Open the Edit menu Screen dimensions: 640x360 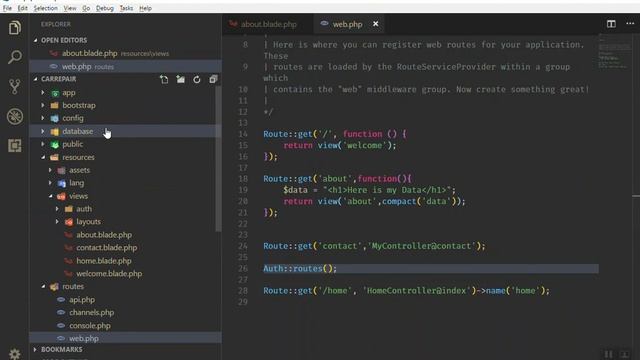click(22, 8)
